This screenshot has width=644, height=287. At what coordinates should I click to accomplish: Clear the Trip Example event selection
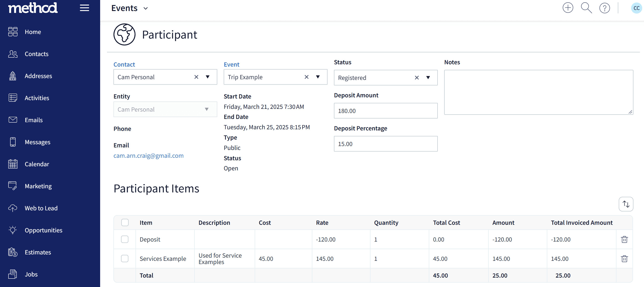tap(307, 77)
